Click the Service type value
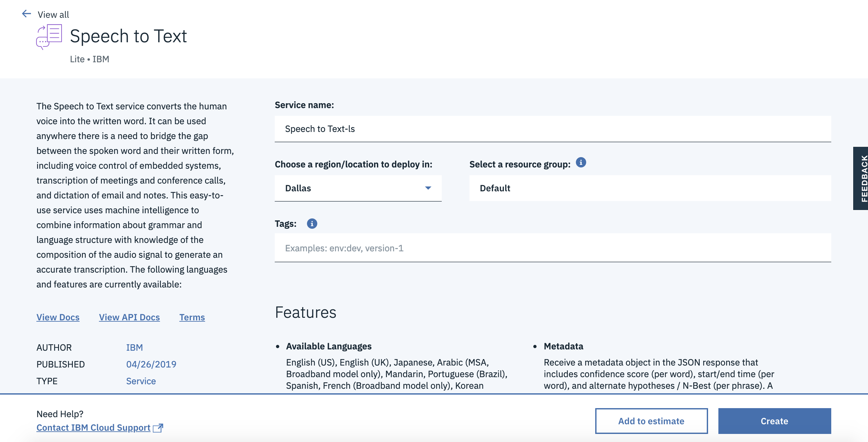This screenshot has width=868, height=442. click(141, 381)
